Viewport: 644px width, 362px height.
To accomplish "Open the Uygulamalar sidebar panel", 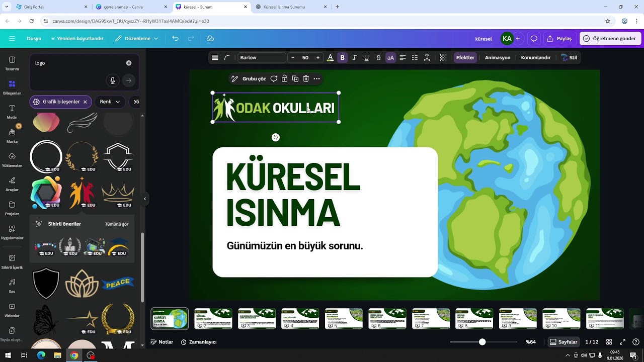I will pyautogui.click(x=12, y=232).
